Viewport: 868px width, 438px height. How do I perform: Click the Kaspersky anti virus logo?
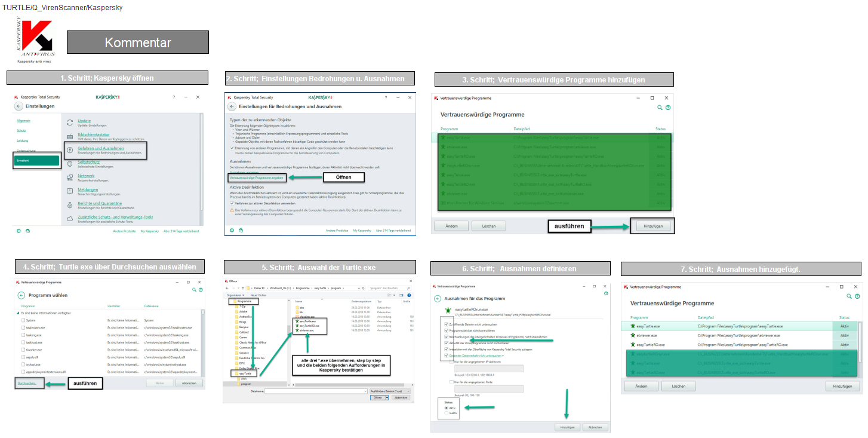(35, 39)
